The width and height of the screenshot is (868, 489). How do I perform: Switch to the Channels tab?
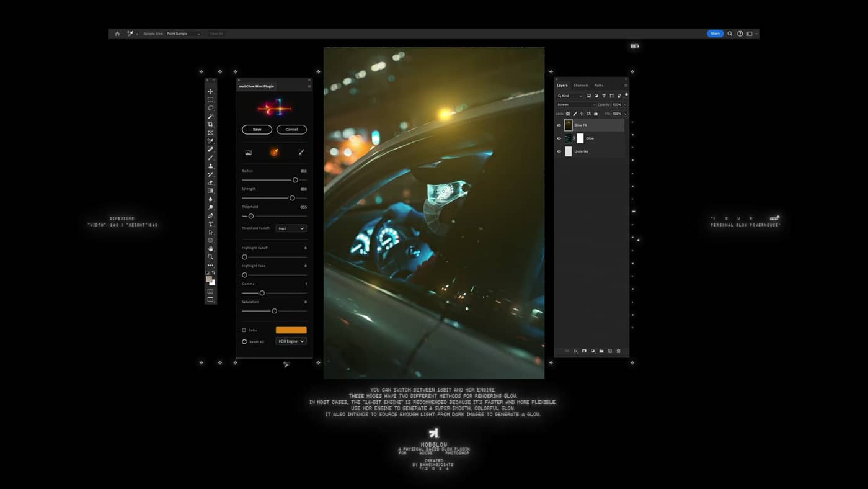[581, 85]
